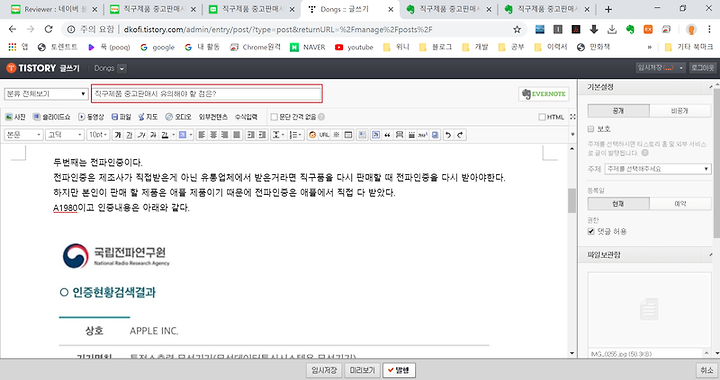Publish post with 발행 button
Screen dimensions: 720x380
[399, 370]
